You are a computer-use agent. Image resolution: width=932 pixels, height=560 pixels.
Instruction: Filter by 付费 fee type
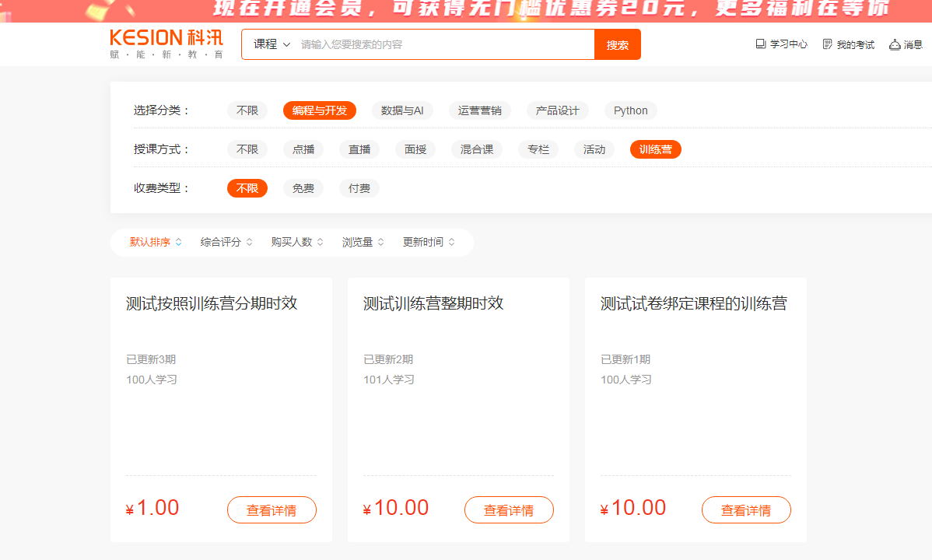[359, 188]
